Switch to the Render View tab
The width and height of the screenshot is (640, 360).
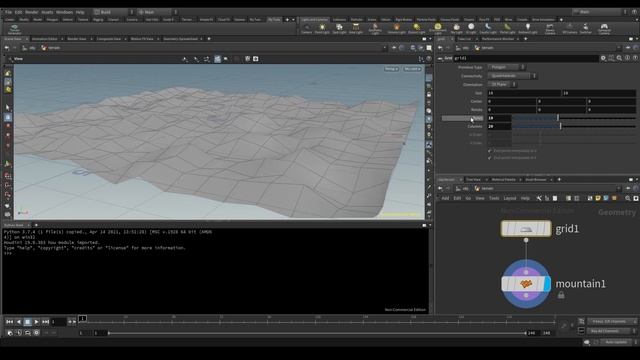(x=77, y=39)
